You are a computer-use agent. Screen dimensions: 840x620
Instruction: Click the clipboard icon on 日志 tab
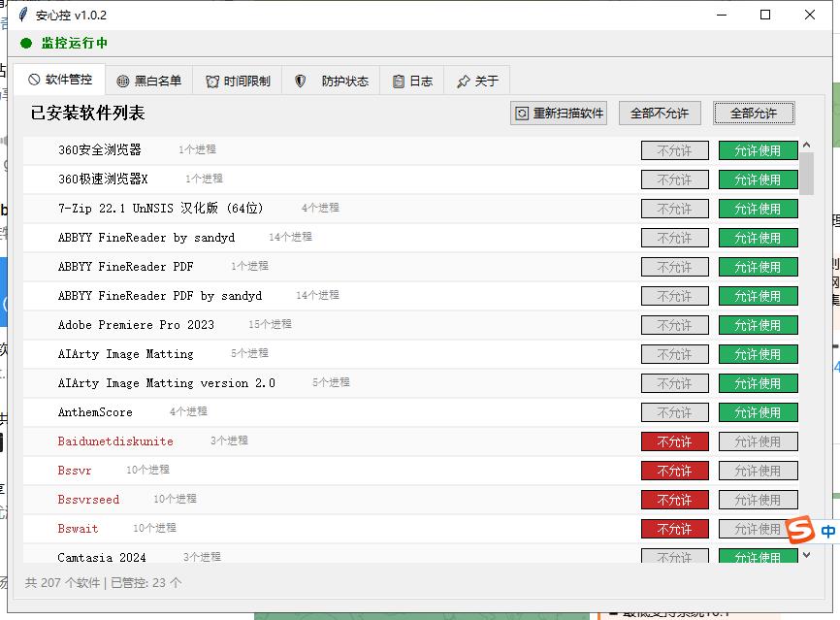coord(398,82)
